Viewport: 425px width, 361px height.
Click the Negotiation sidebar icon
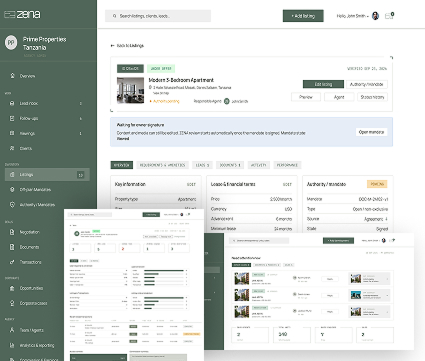pyautogui.click(x=12, y=232)
